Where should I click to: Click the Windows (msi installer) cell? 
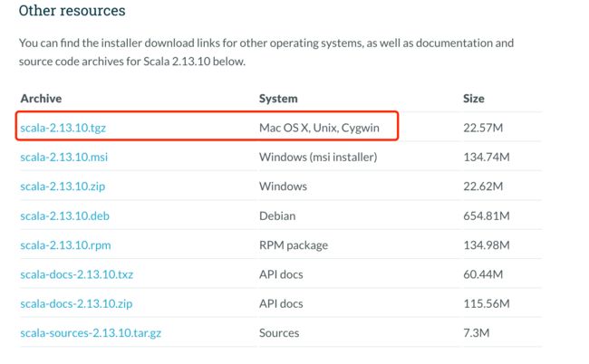(x=318, y=157)
